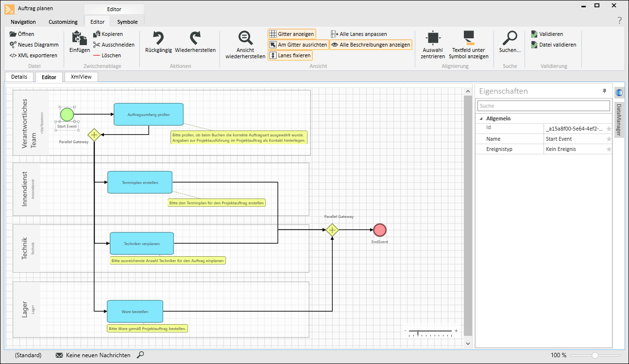
Task: Switch to the Navigation ribbon tab
Action: (x=23, y=22)
